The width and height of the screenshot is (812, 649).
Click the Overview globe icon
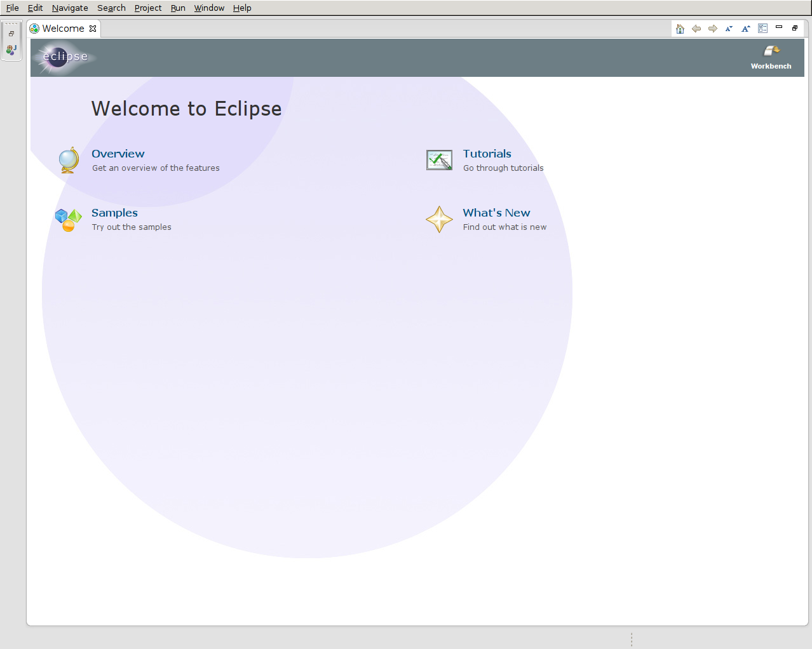coord(68,160)
